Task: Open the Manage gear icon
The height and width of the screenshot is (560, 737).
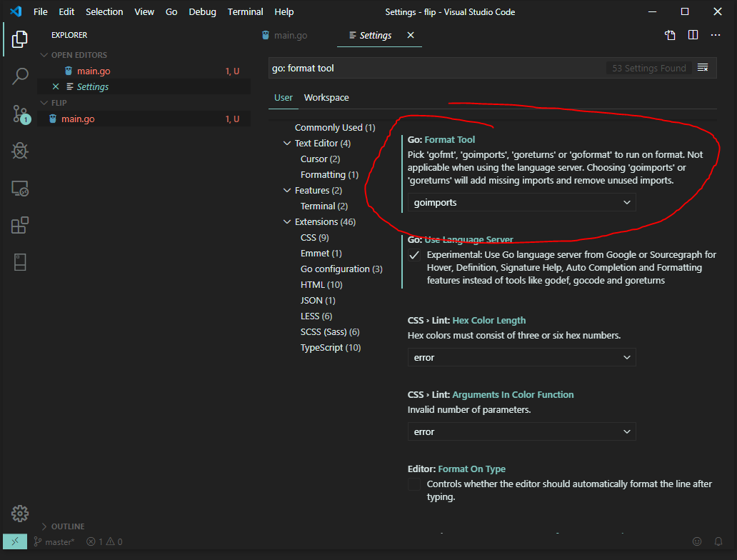Action: coord(20,514)
